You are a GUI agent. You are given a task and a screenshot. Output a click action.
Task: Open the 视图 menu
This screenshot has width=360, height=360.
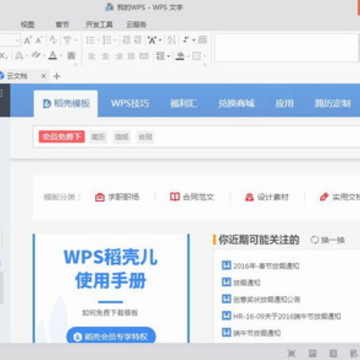click(x=28, y=25)
